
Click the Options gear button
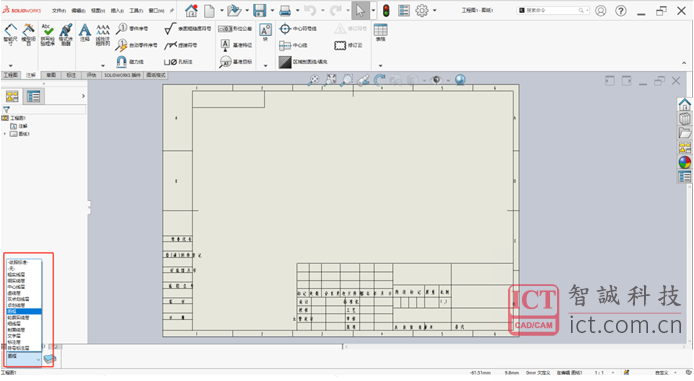coord(422,10)
